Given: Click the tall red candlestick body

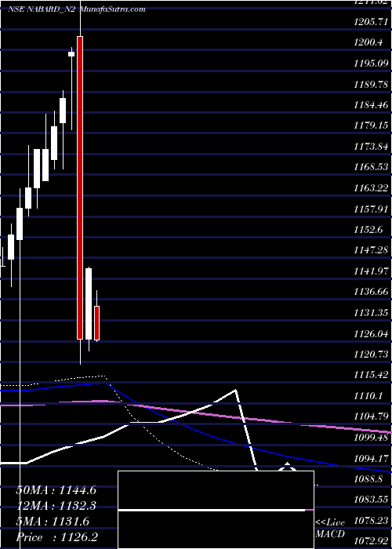Looking at the screenshot, I should tap(80, 187).
